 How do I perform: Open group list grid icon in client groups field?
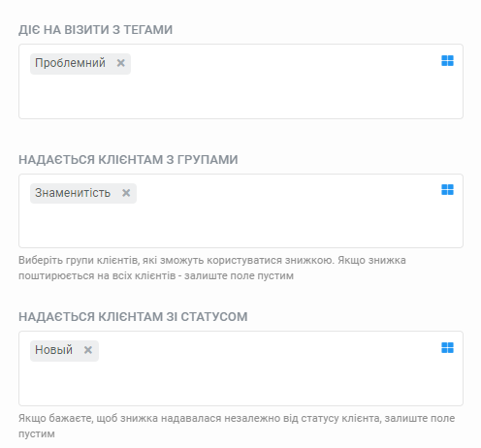(447, 190)
